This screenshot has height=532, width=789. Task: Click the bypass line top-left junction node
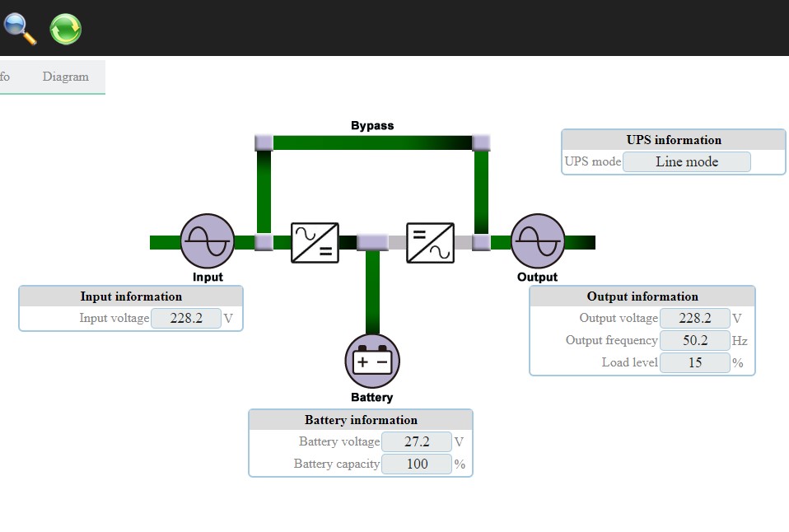pos(264,142)
